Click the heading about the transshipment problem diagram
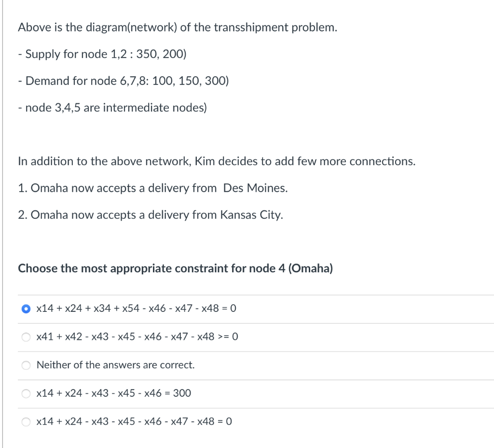Image resolution: width=494 pixels, height=448 pixels. click(x=178, y=27)
